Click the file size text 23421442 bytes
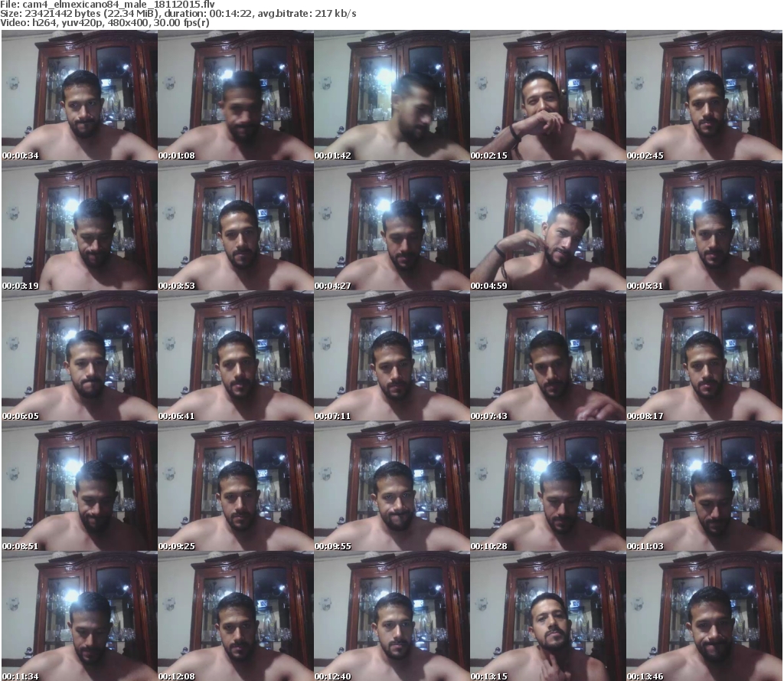Screen dimensions: 784x681 [63, 14]
